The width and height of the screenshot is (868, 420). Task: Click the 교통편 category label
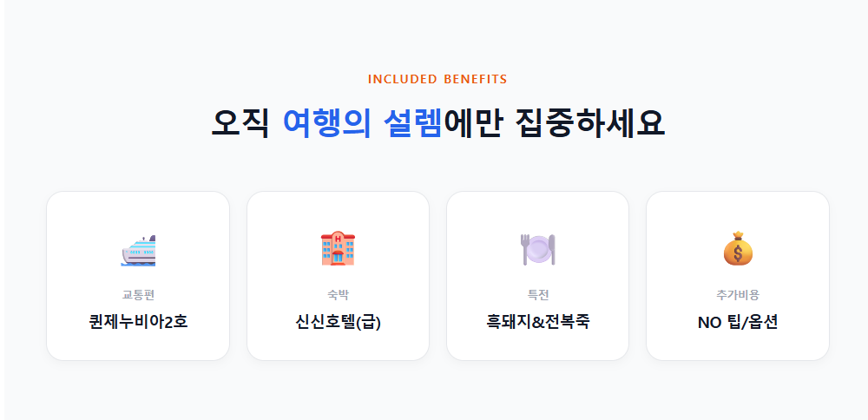point(138,295)
